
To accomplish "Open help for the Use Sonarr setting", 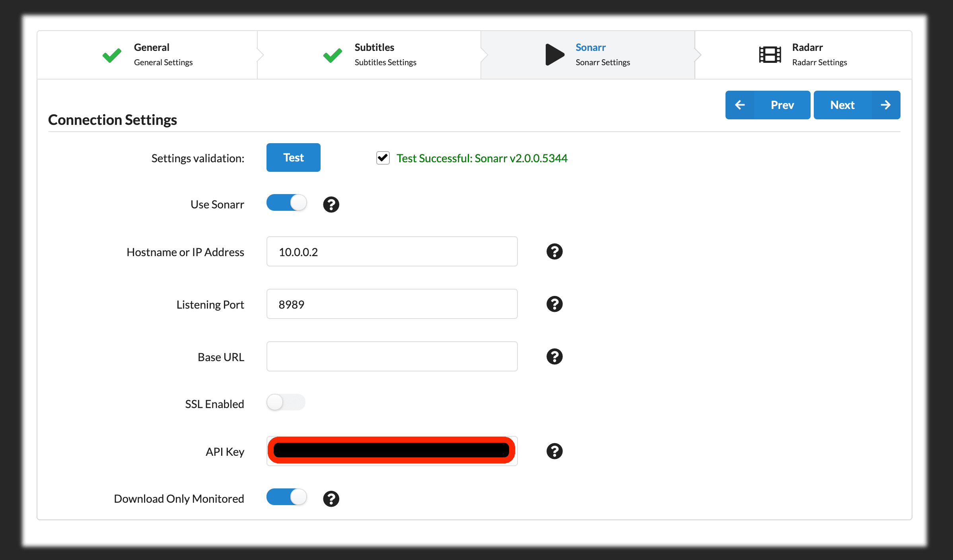I will [x=331, y=204].
